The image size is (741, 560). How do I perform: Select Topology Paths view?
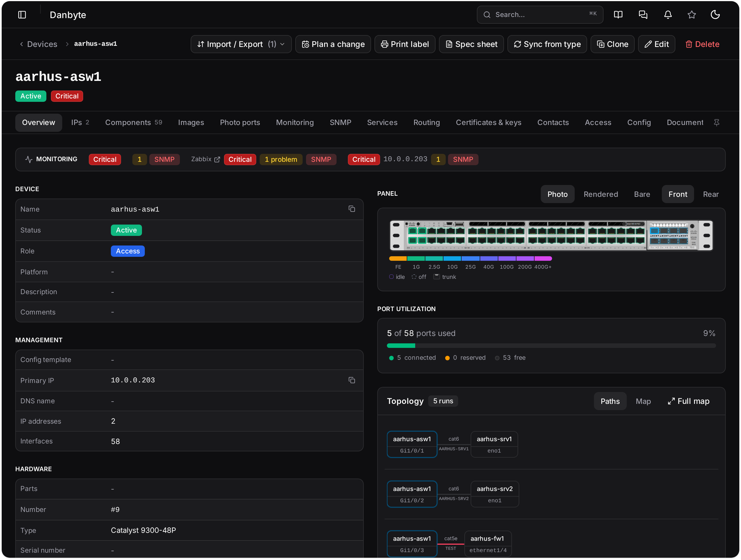pyautogui.click(x=610, y=401)
